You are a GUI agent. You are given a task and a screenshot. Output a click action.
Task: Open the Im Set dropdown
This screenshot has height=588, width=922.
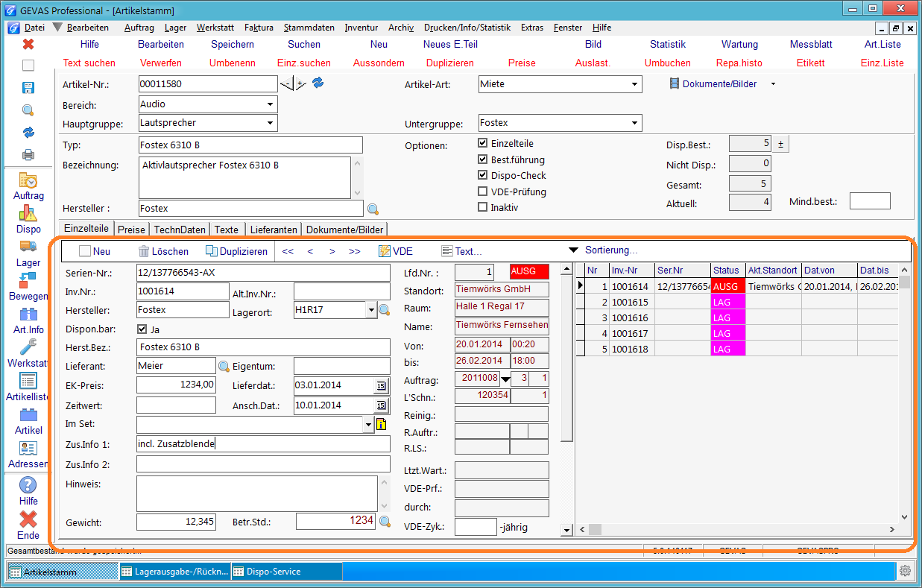367,425
